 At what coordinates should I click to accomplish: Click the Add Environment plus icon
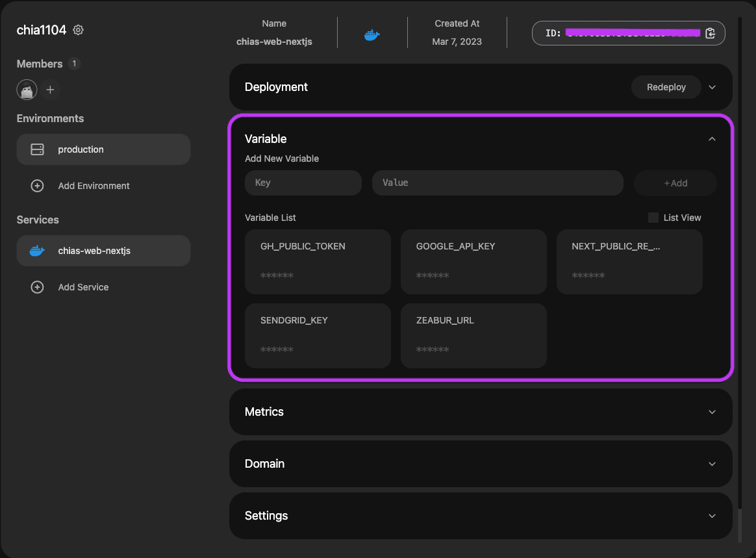(37, 185)
